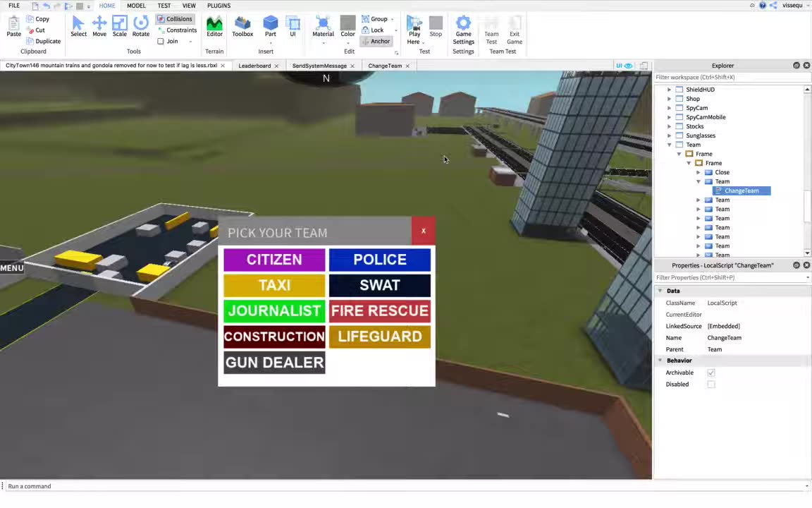Expand the Close node in Explorer

(x=698, y=173)
